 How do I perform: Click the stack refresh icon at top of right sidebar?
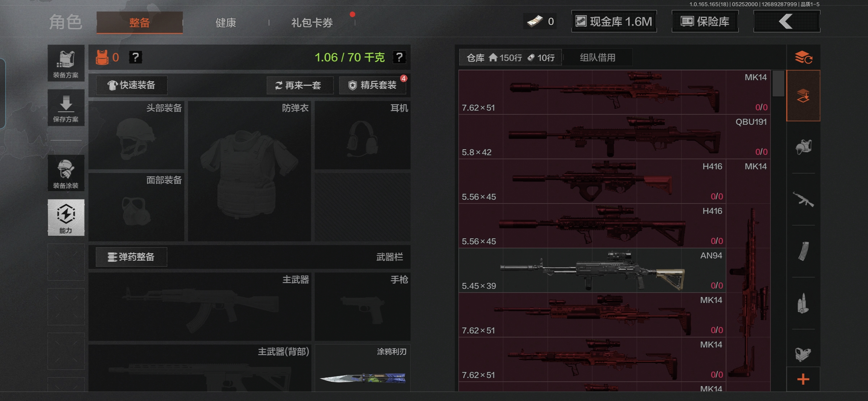tap(803, 58)
